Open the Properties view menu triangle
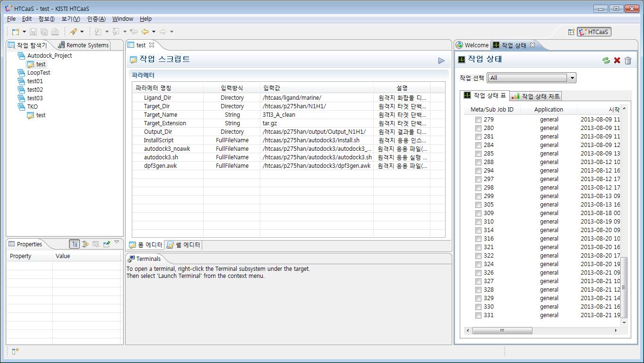 pos(117,242)
